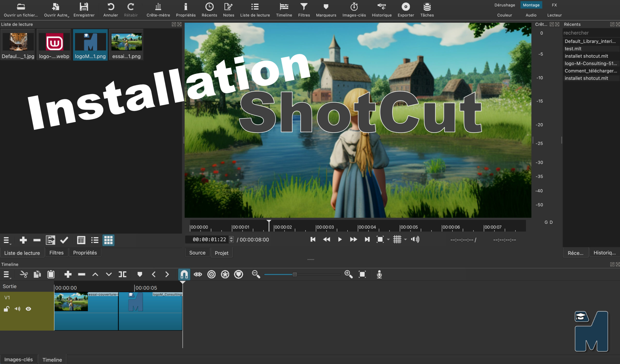Open the Tâches jobs panel
Screen dimensions: 620x364
click(x=427, y=10)
